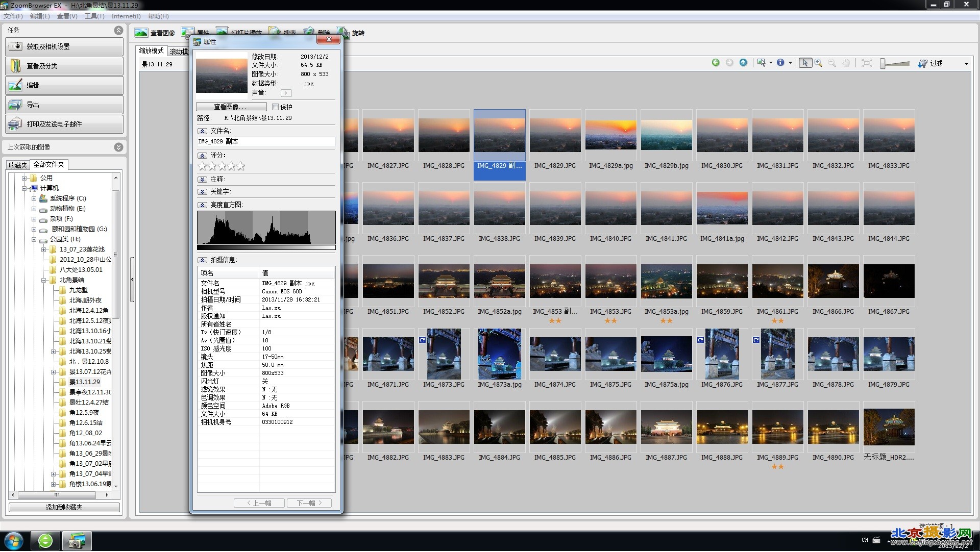
Task: Collapse the 亮度直方图 section
Action: [x=202, y=205]
